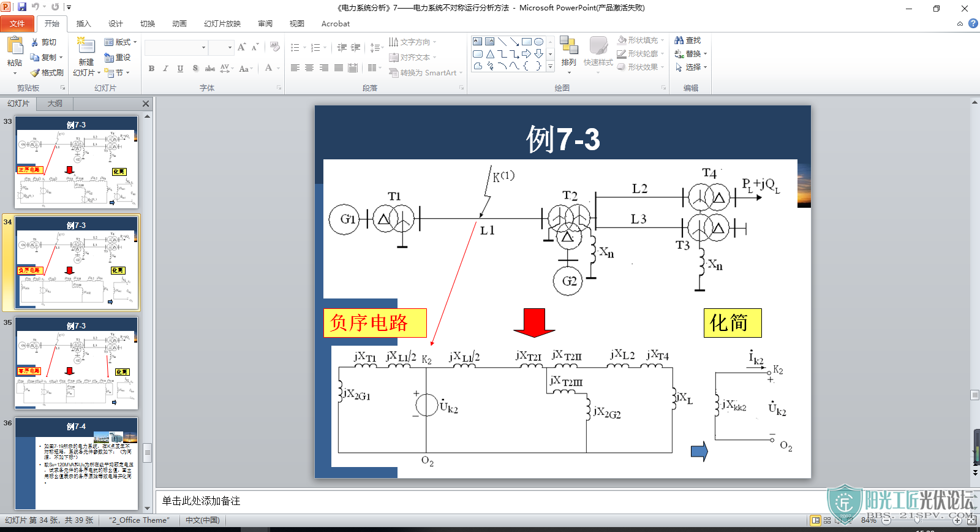Viewport: 980px width, 532px height.
Task: Click the Increase Font Size icon
Action: point(241,47)
